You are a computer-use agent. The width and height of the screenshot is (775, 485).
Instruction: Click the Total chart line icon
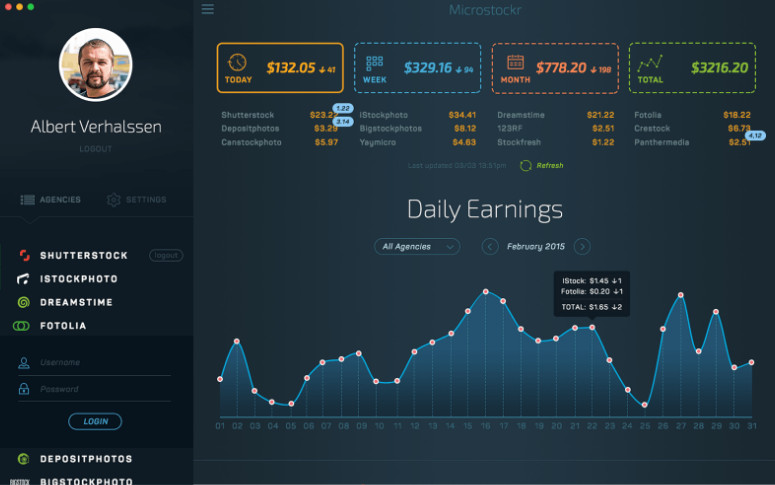coord(650,63)
